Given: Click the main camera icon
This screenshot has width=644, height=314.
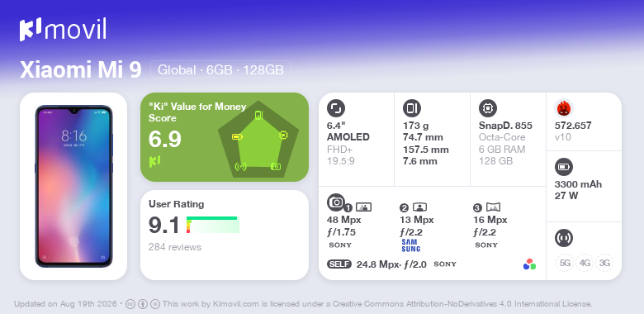Looking at the screenshot, I should (x=336, y=202).
